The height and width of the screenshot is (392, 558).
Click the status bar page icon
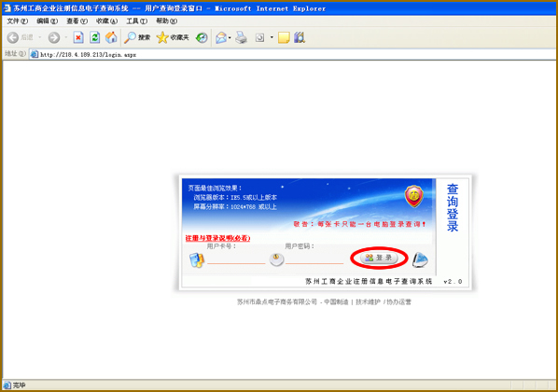7,385
